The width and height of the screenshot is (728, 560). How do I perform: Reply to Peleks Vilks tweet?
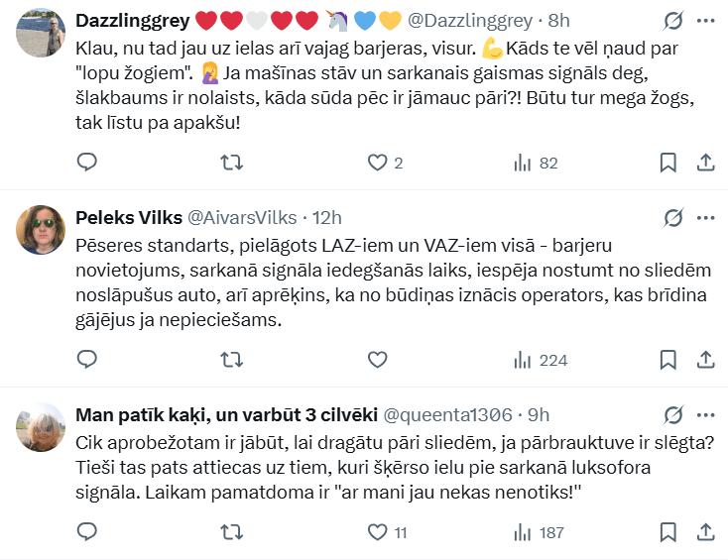coord(86,359)
